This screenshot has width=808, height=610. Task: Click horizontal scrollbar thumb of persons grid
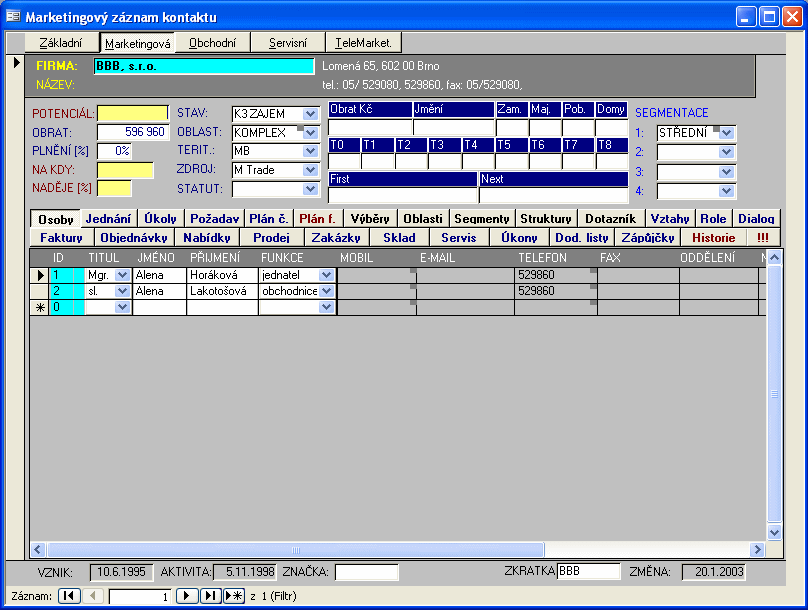click(x=296, y=550)
